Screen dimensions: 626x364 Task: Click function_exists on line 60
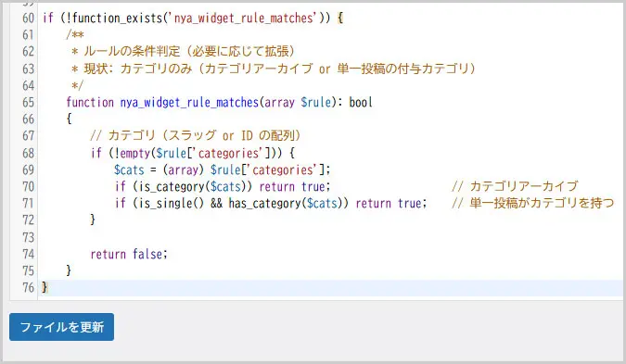(118, 18)
